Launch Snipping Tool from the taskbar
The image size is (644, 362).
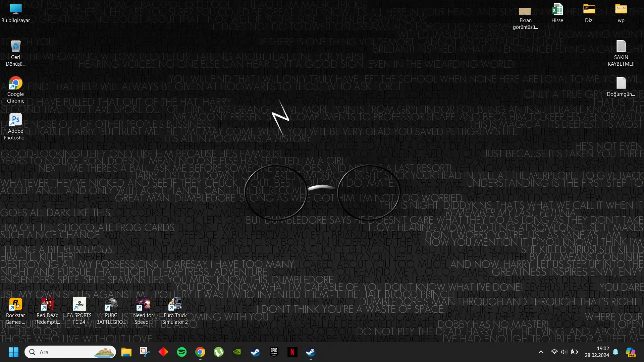pyautogui.click(x=145, y=352)
